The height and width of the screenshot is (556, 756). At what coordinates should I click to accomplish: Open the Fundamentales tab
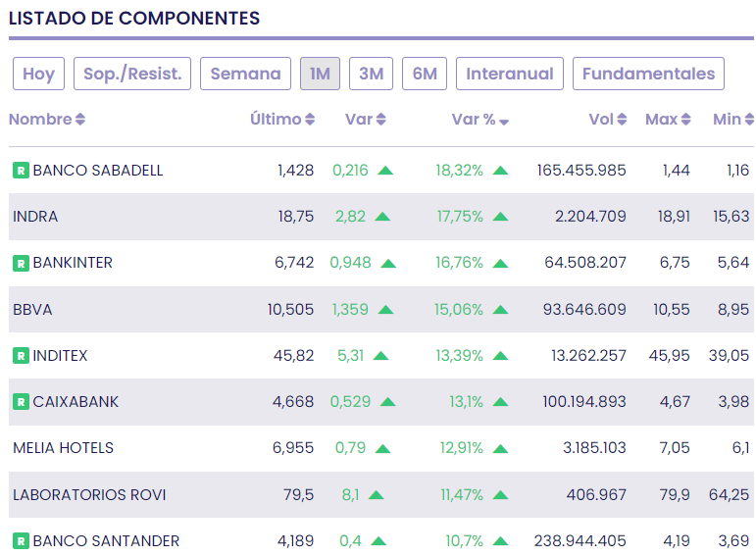pos(648,74)
